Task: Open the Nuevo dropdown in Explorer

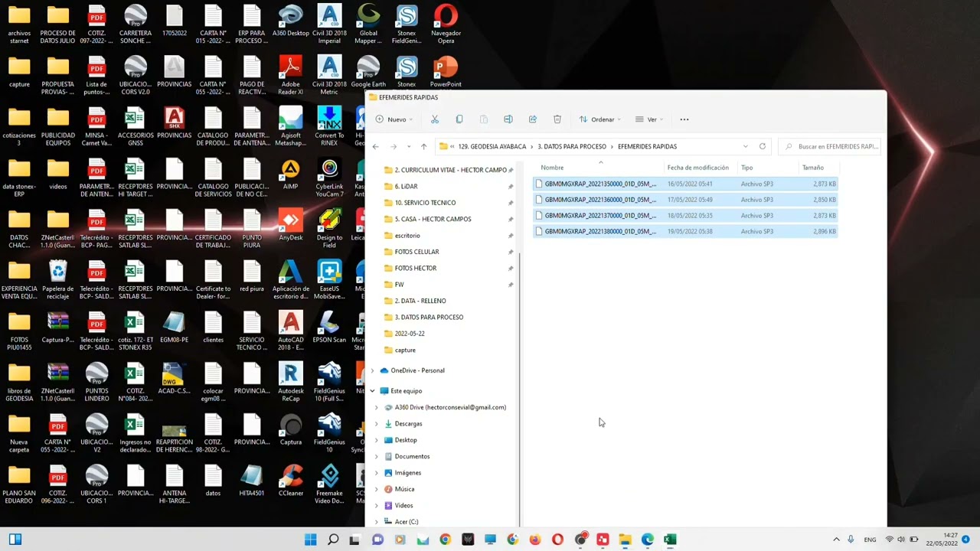Action: (395, 119)
